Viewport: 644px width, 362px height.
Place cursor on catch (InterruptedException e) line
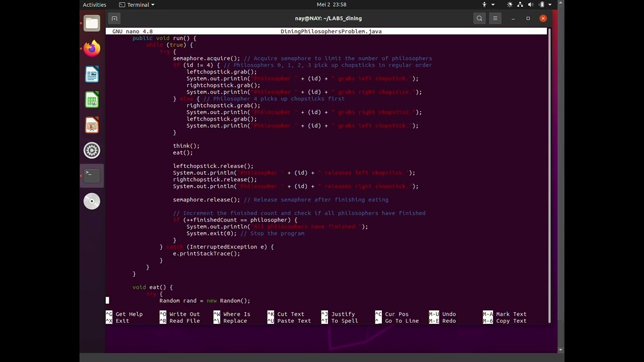(216, 247)
